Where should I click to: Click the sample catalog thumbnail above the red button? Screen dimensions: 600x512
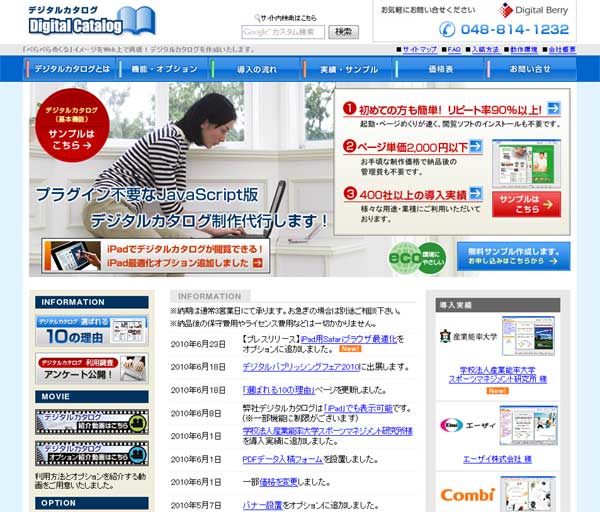(526, 163)
